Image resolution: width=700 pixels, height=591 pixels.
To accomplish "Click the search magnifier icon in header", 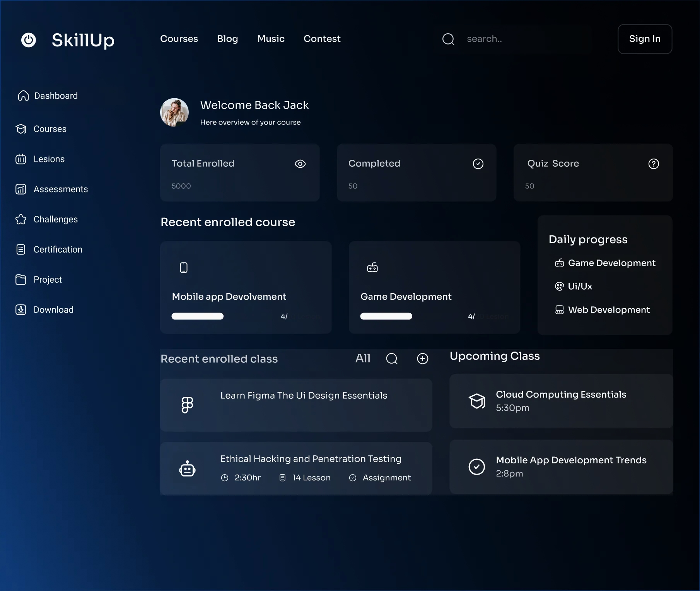I will coord(448,39).
